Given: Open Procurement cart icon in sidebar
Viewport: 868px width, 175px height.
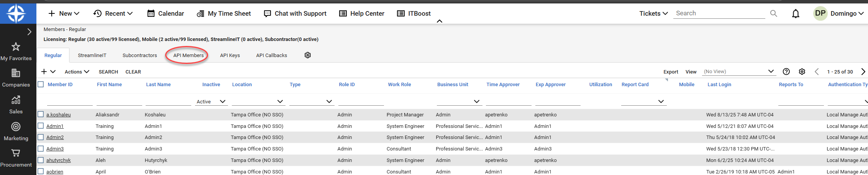Looking at the screenshot, I should (x=16, y=153).
